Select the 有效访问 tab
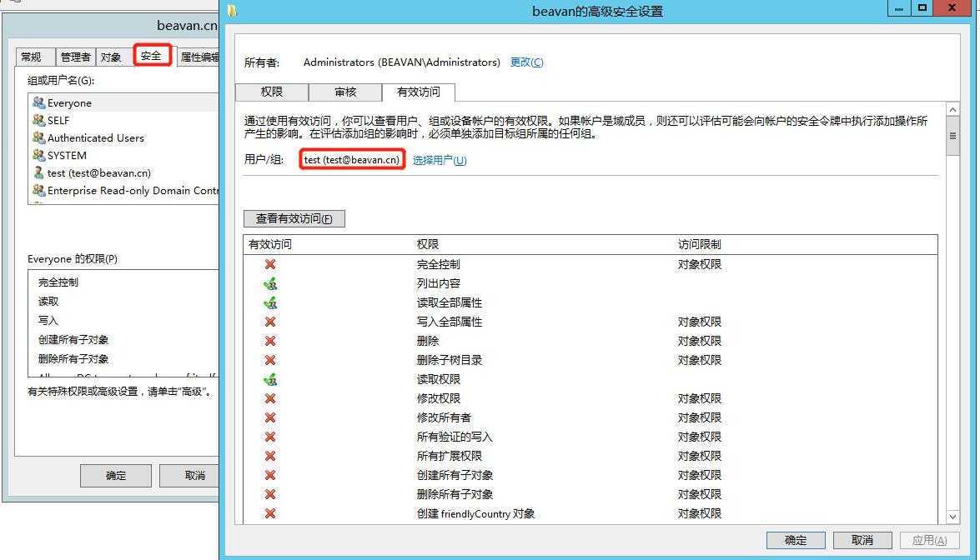The width and height of the screenshot is (980, 560). (418, 92)
